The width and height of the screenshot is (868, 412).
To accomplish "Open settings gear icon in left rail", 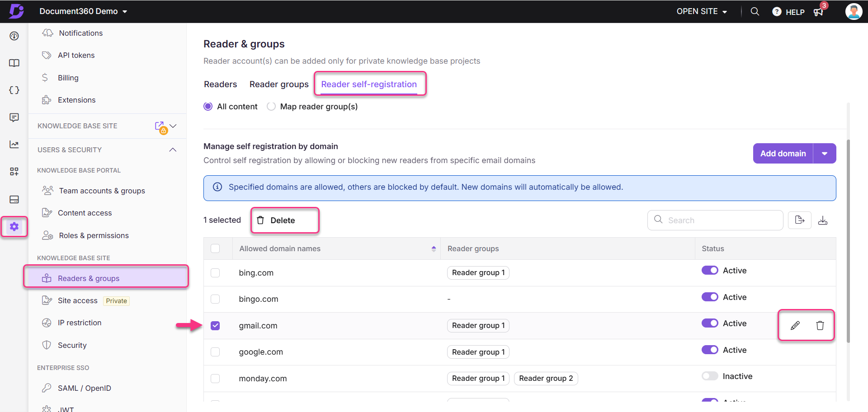I will click(14, 226).
